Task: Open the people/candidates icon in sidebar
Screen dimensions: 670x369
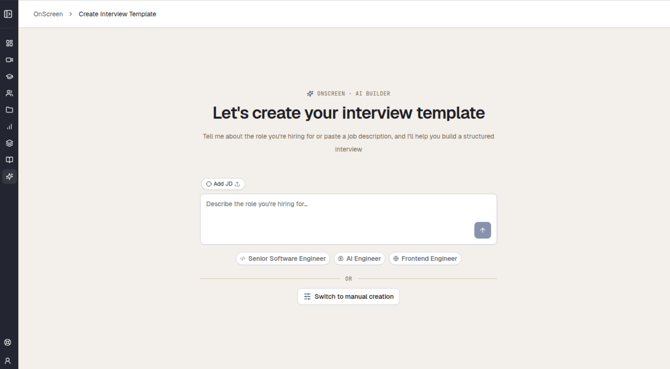Action: [x=9, y=93]
